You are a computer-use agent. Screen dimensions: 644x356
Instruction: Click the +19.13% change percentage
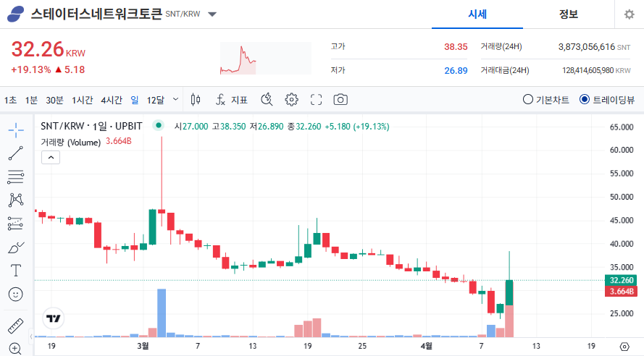coord(31,69)
